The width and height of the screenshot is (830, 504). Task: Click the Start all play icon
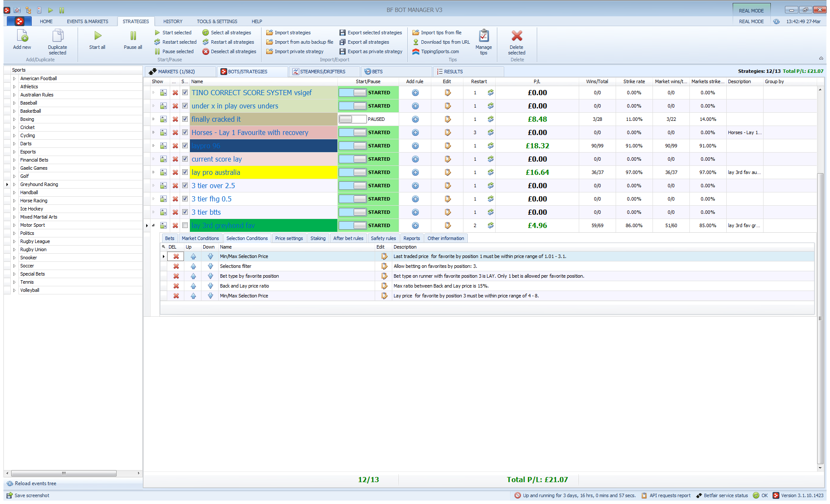pyautogui.click(x=97, y=36)
